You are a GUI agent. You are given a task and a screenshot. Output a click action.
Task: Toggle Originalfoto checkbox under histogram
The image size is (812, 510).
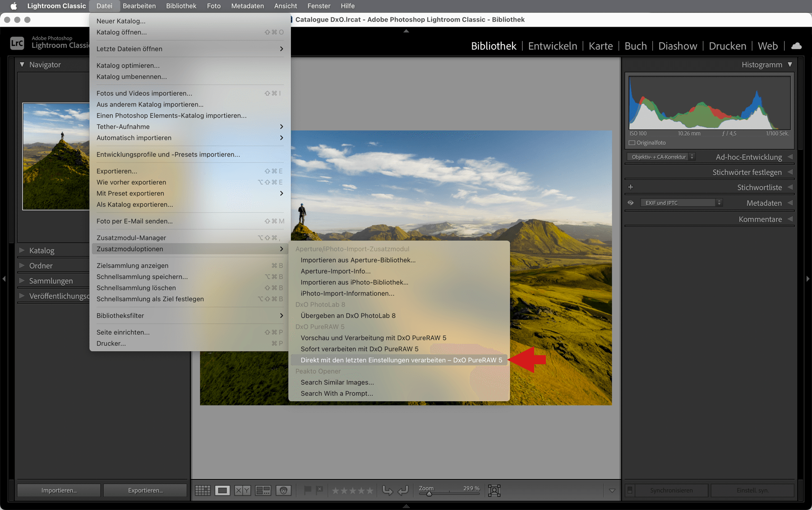click(632, 143)
